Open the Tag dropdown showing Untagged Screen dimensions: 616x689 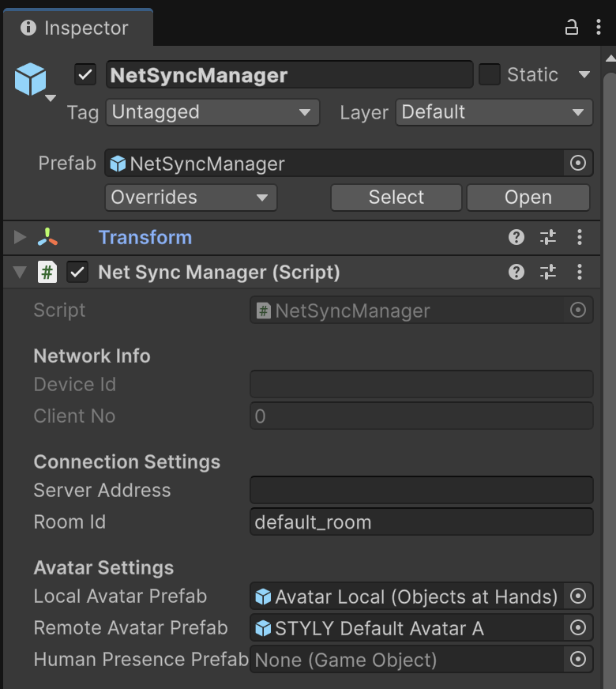[x=212, y=112]
